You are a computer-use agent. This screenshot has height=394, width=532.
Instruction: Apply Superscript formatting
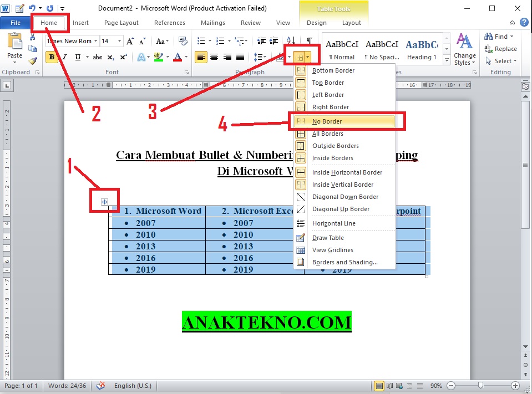pyautogui.click(x=124, y=57)
